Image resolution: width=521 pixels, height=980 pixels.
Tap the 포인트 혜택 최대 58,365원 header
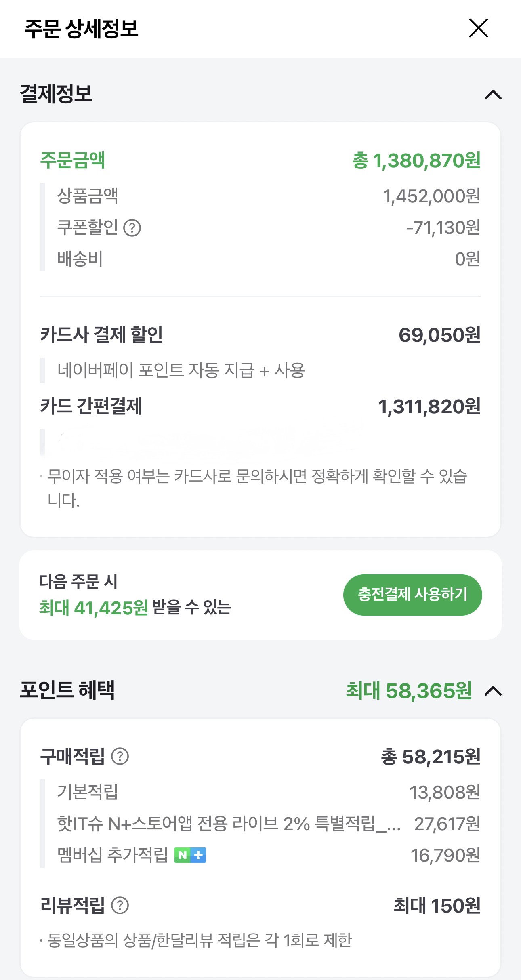tap(409, 691)
